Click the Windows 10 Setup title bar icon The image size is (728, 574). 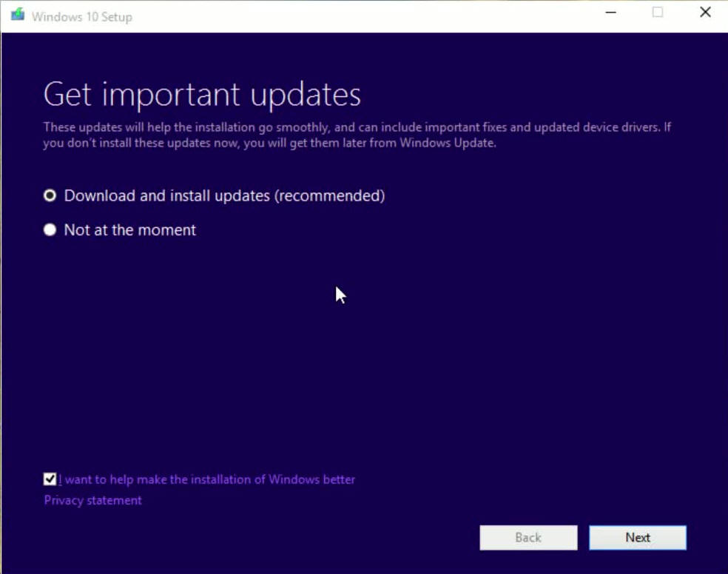pyautogui.click(x=17, y=15)
